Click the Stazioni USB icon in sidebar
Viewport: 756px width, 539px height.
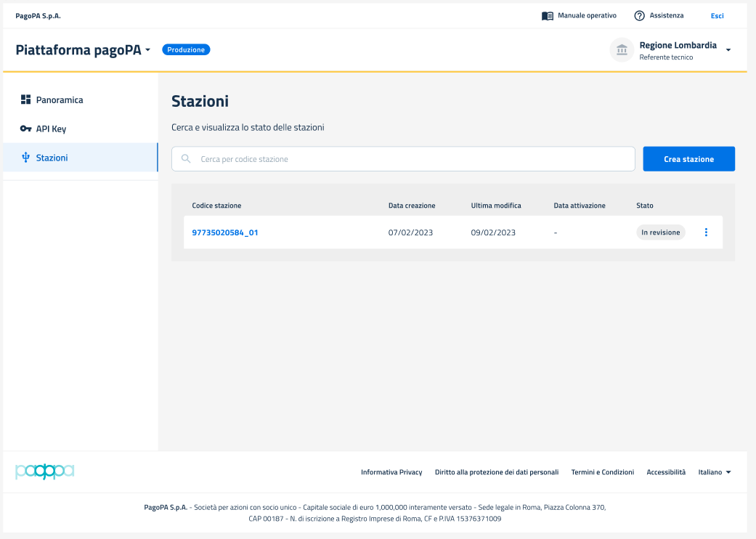coord(25,158)
